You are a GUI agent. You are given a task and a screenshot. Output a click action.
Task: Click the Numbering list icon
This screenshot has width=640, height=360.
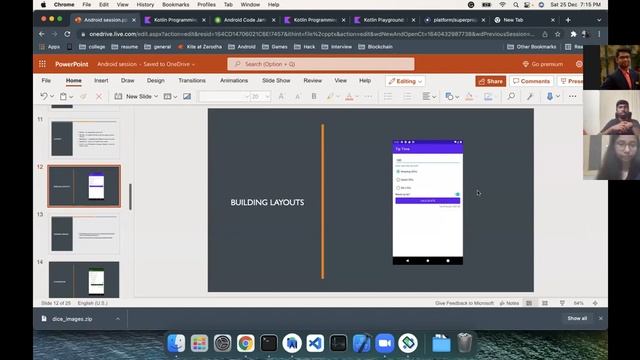[407, 96]
